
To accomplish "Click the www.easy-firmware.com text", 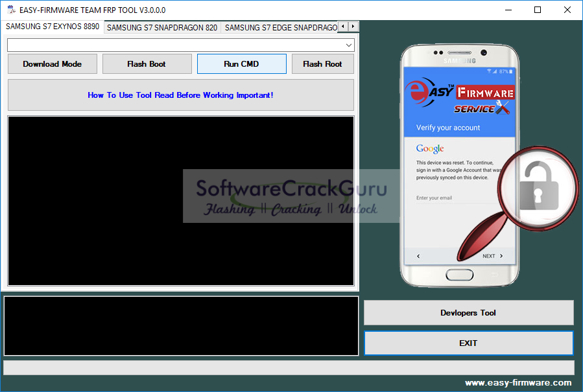I will click(518, 383).
